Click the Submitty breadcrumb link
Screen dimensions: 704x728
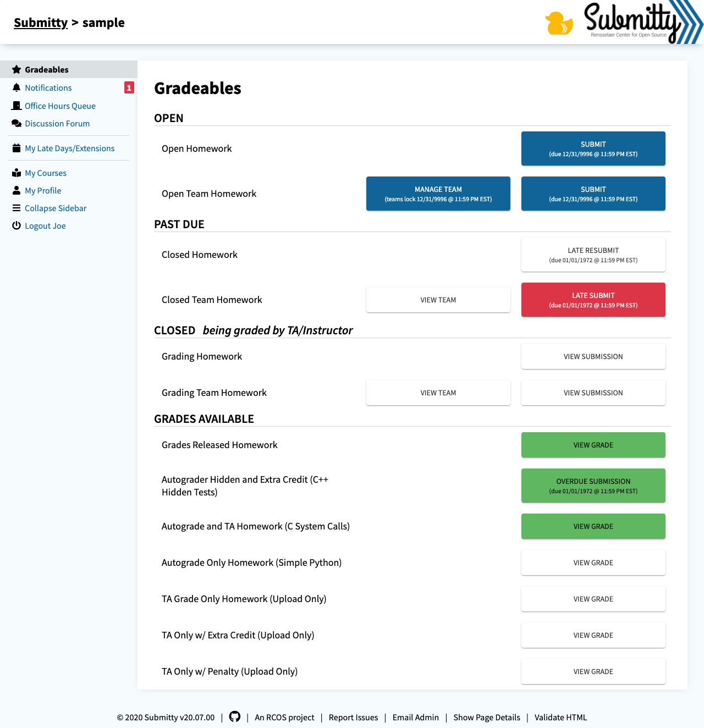pyautogui.click(x=41, y=23)
